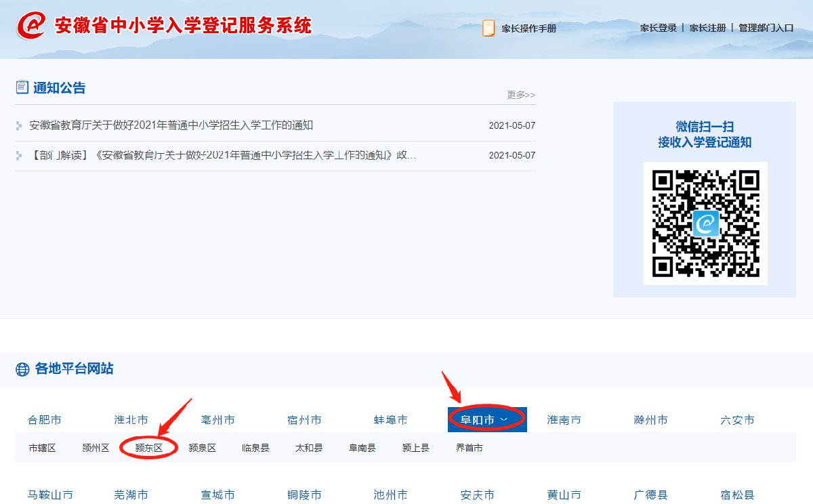Choose 颍泉区 district
This screenshot has height=504, width=813.
tap(203, 448)
